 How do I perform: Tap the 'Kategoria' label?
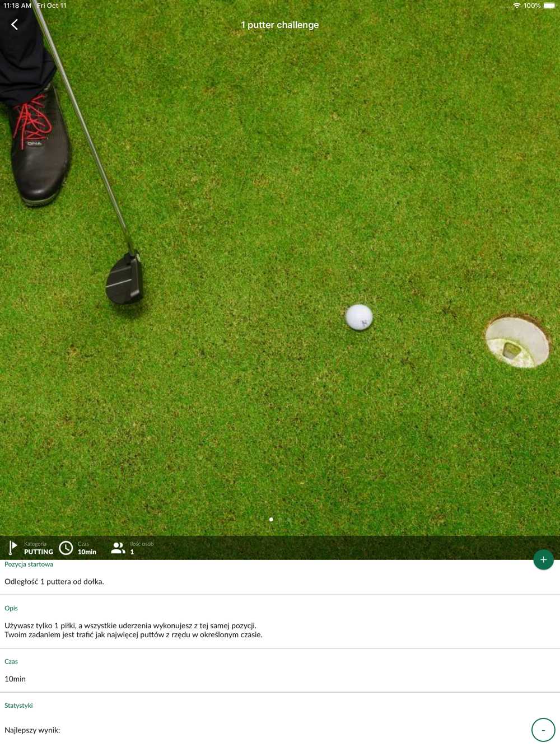click(35, 544)
